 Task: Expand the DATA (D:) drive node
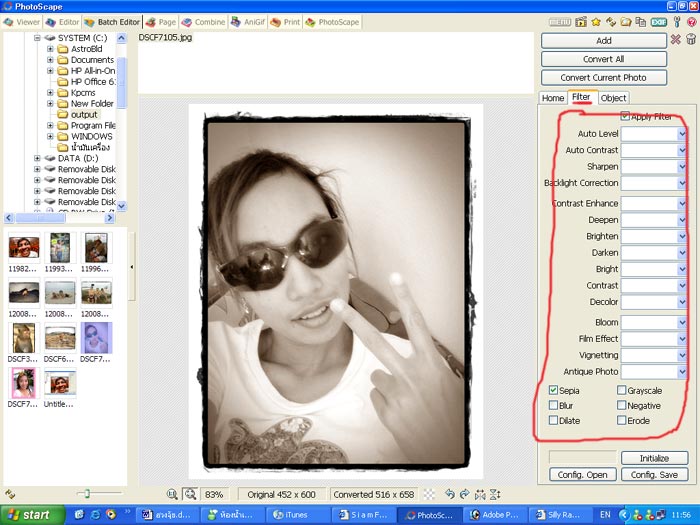(38, 158)
